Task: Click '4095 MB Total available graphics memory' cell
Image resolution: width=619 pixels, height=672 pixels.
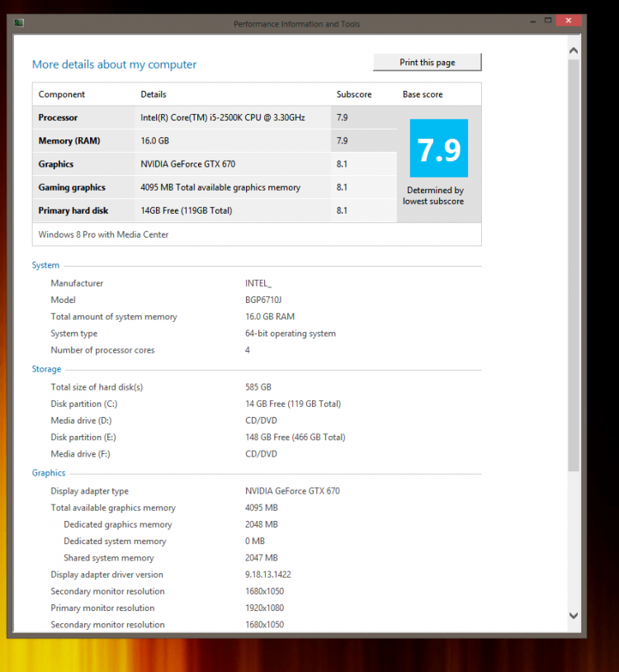Action: (220, 187)
